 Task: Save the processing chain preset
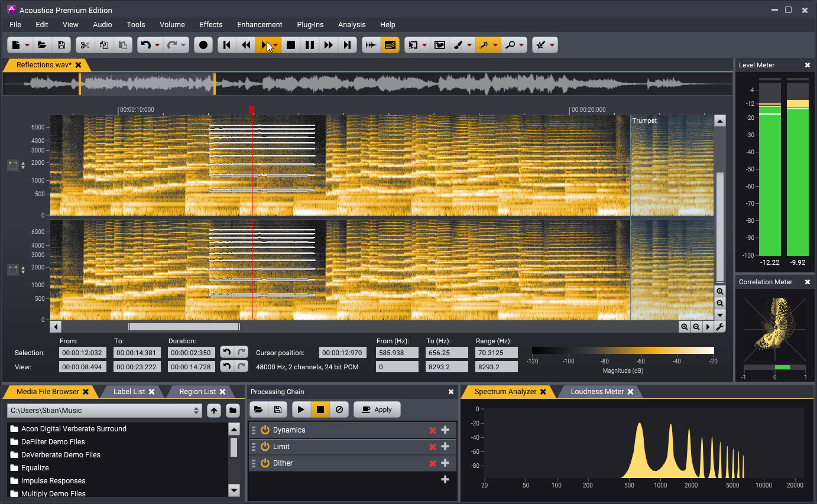click(277, 409)
